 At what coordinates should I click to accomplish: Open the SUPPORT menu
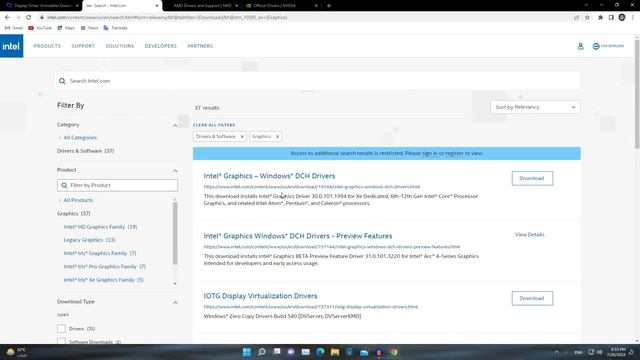tap(83, 46)
